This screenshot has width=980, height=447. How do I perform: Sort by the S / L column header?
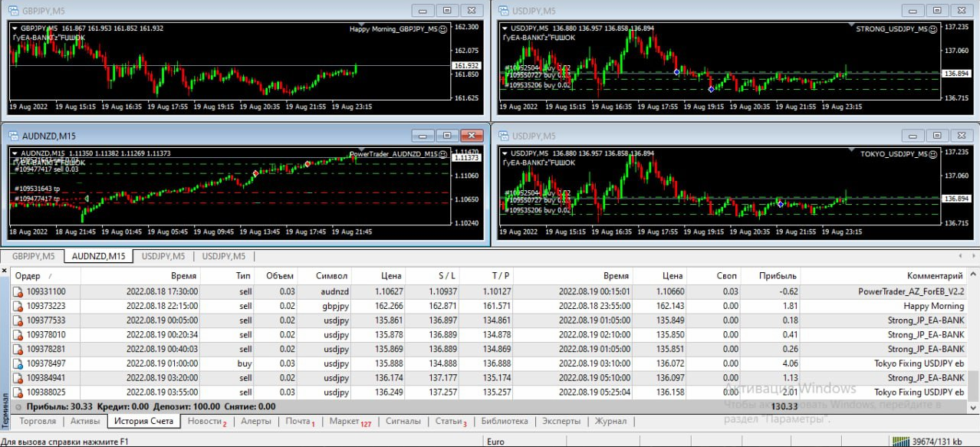point(433,276)
